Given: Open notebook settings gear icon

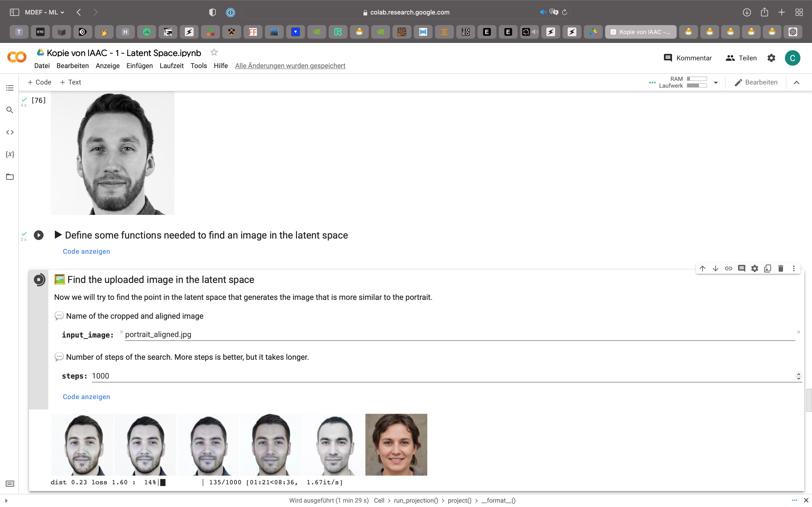Looking at the screenshot, I should pyautogui.click(x=771, y=58).
